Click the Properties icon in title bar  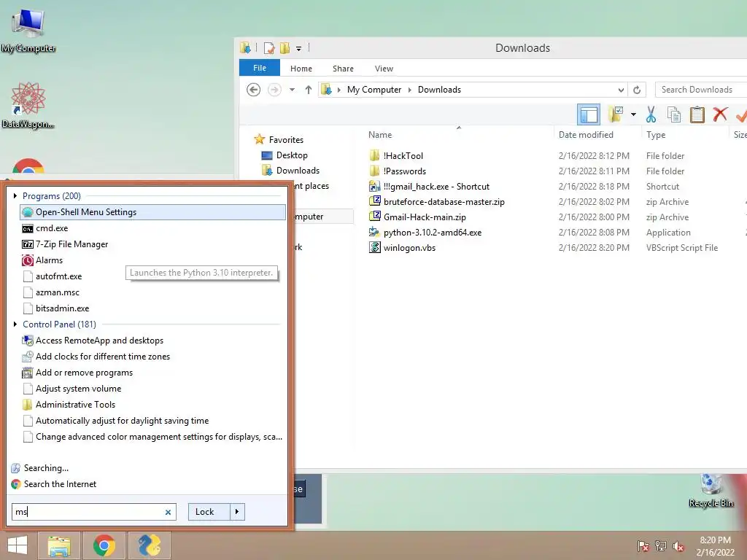pyautogui.click(x=268, y=47)
